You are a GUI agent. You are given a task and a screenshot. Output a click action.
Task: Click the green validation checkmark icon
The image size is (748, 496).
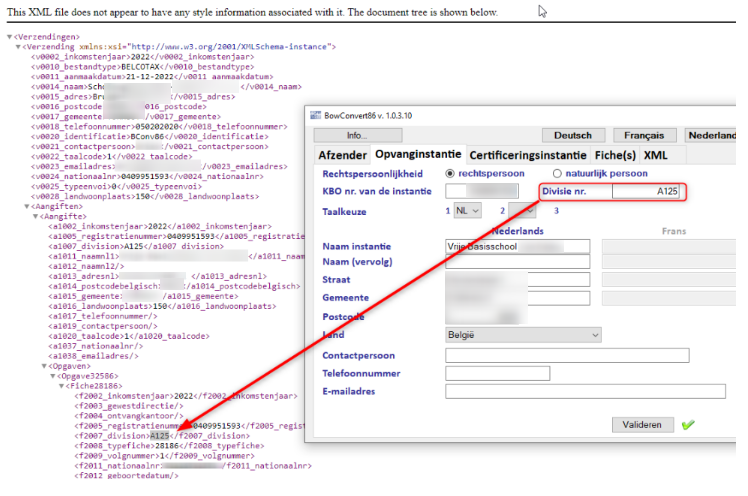point(688,424)
